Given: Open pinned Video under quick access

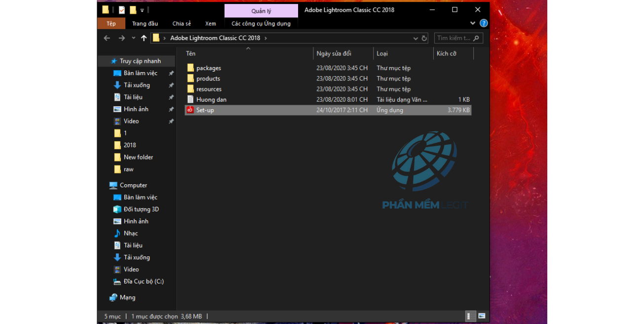Looking at the screenshot, I should [131, 121].
